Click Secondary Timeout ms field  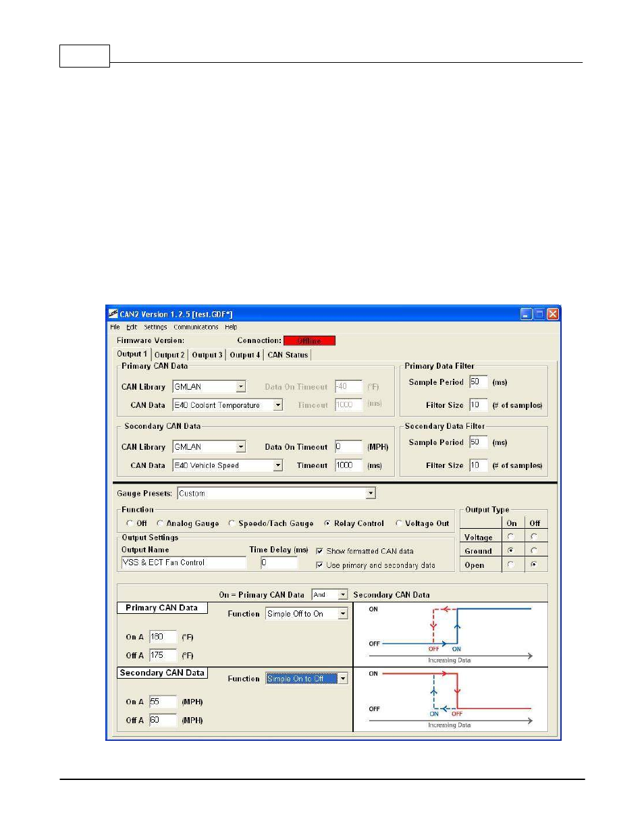coord(348,465)
